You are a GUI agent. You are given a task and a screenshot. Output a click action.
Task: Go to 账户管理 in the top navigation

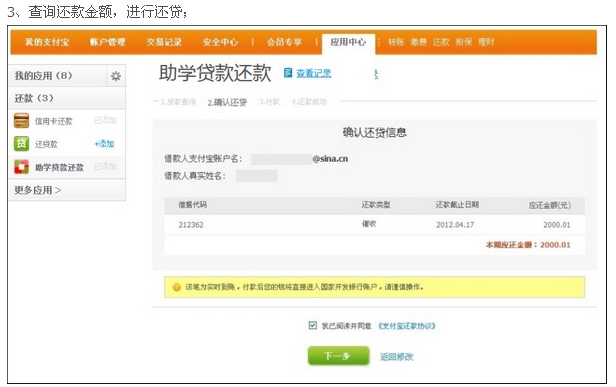[x=107, y=42]
